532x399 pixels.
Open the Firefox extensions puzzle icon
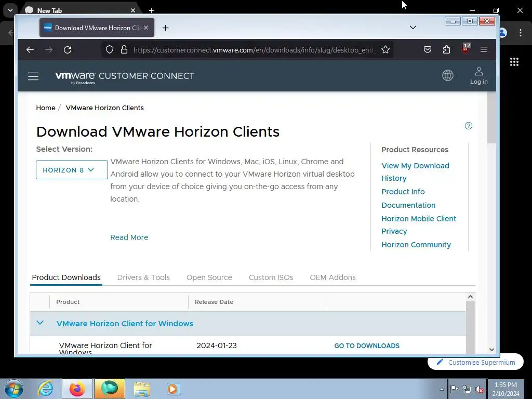[446, 50]
